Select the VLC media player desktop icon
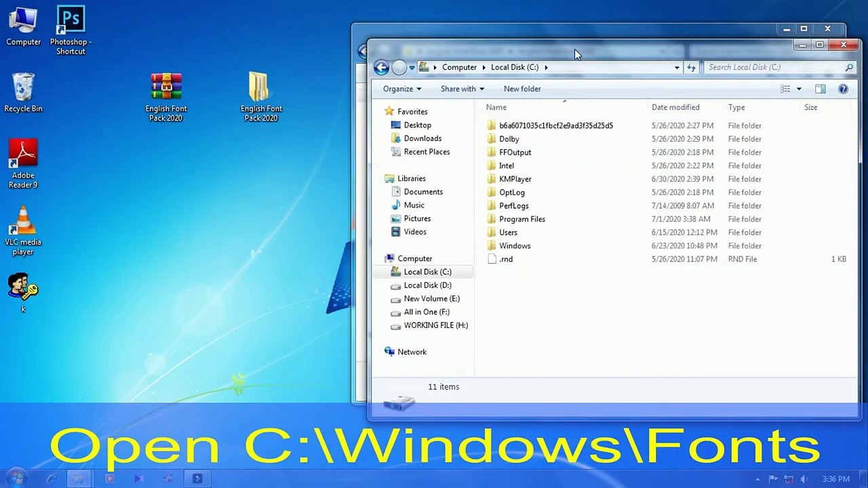Screen dimensions: 868x488 pyautogui.click(x=23, y=230)
